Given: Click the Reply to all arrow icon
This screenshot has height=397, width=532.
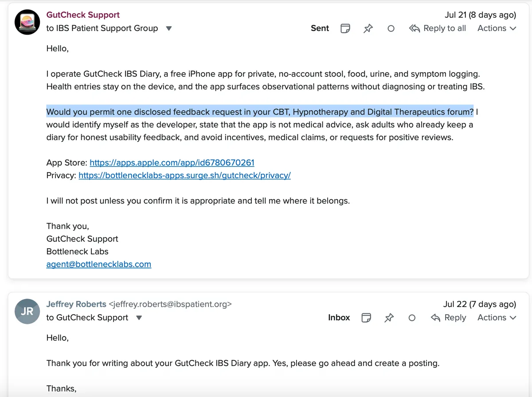Looking at the screenshot, I should point(415,28).
